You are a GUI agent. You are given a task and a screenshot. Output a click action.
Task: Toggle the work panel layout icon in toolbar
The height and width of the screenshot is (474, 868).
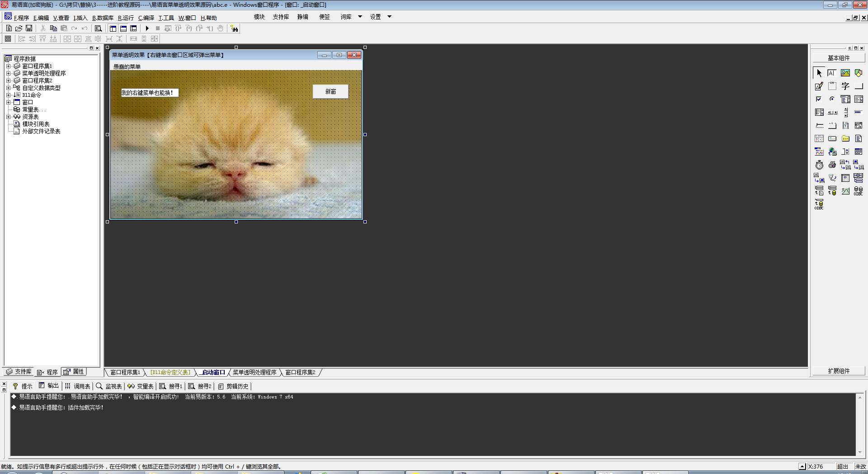(x=113, y=28)
